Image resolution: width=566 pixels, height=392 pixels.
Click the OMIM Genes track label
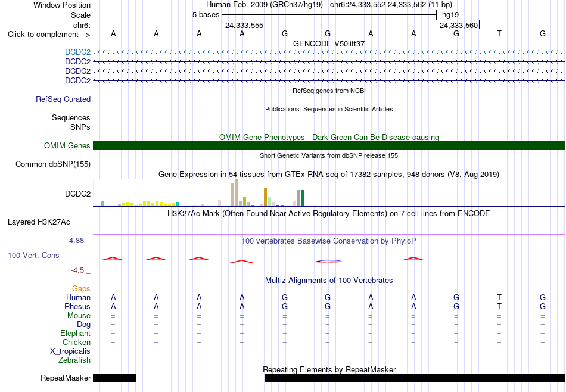click(67, 145)
